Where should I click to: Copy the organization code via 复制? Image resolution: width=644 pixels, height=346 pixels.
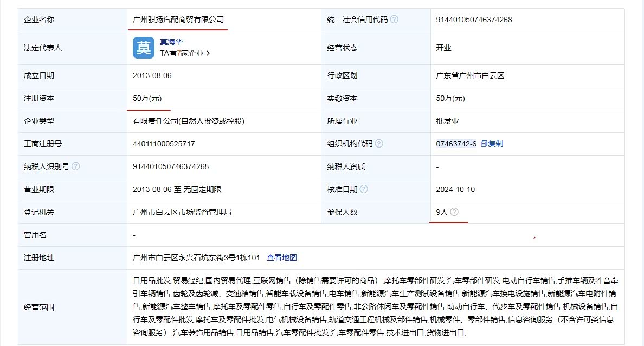click(x=492, y=144)
